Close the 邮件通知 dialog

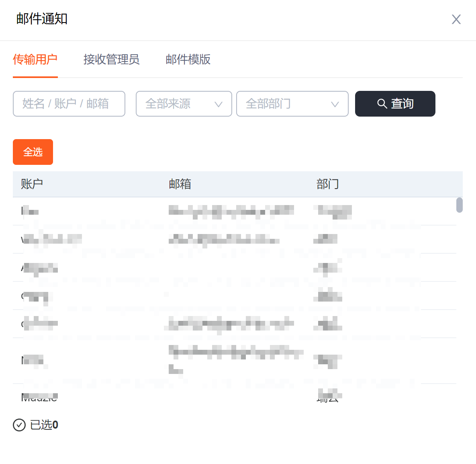click(x=456, y=19)
